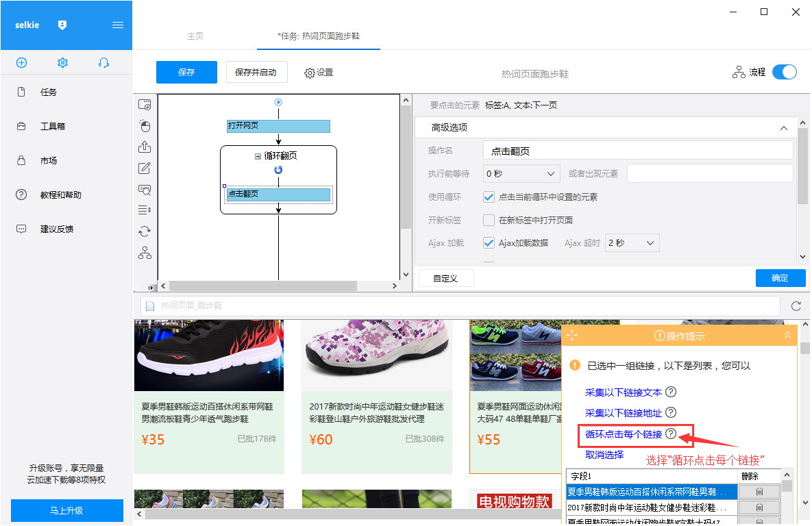This screenshot has width=812, height=526.
Task: Click the 马上升级 upgrade button
Action: coord(66,510)
